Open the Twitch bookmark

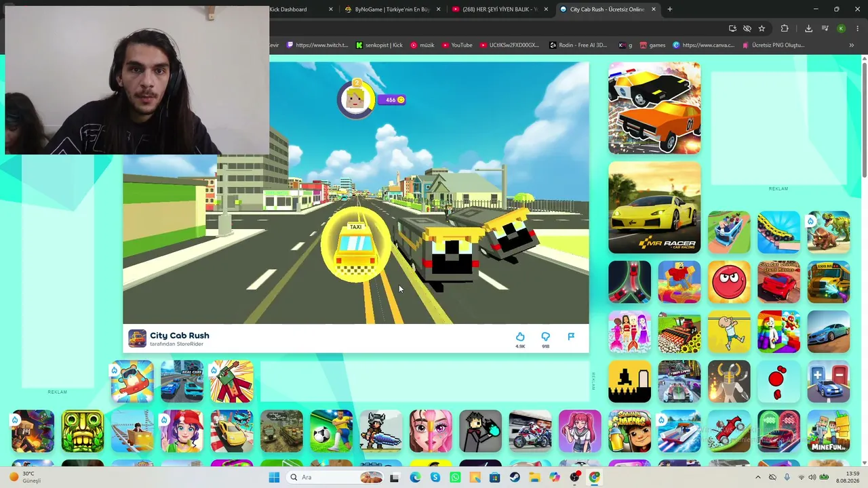pos(317,45)
